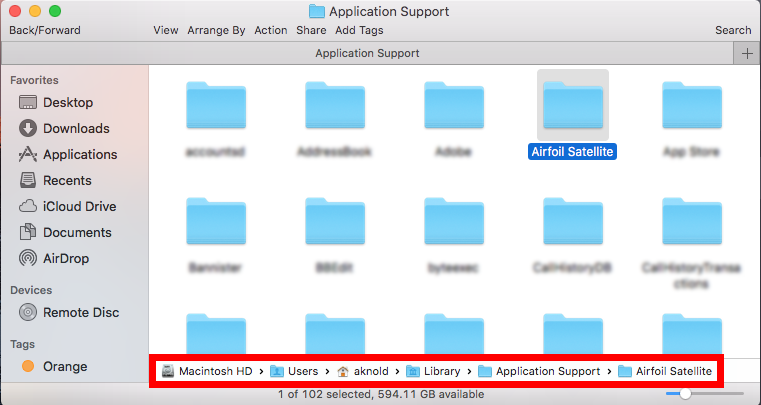Select the Airfoil Satellite folder icon
761x405 pixels.
point(573,105)
